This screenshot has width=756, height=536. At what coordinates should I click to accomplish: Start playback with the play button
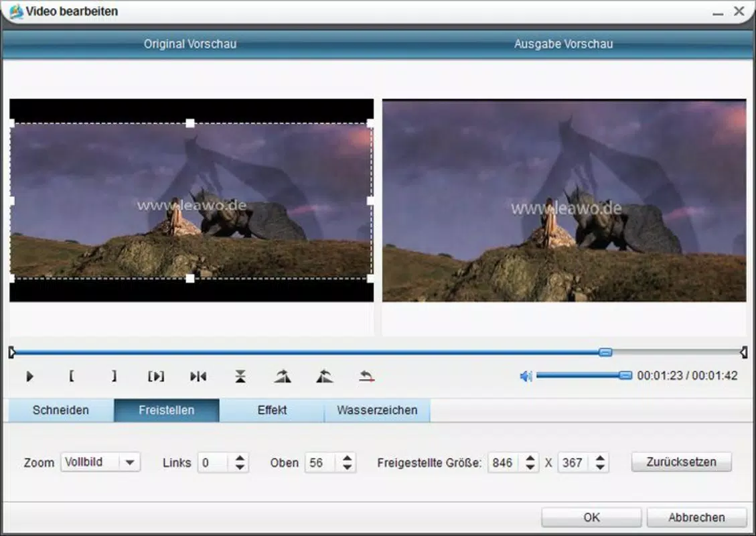tap(29, 377)
